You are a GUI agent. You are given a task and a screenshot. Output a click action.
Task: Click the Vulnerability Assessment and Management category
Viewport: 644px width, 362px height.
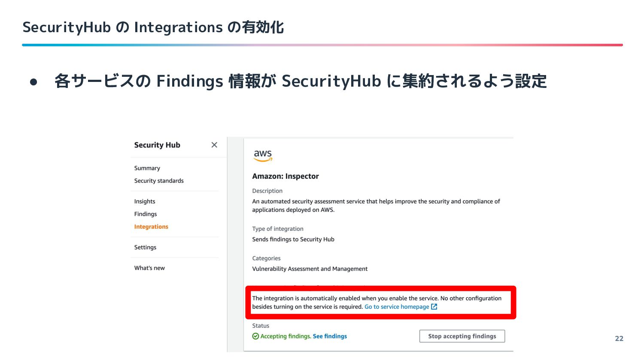click(310, 269)
